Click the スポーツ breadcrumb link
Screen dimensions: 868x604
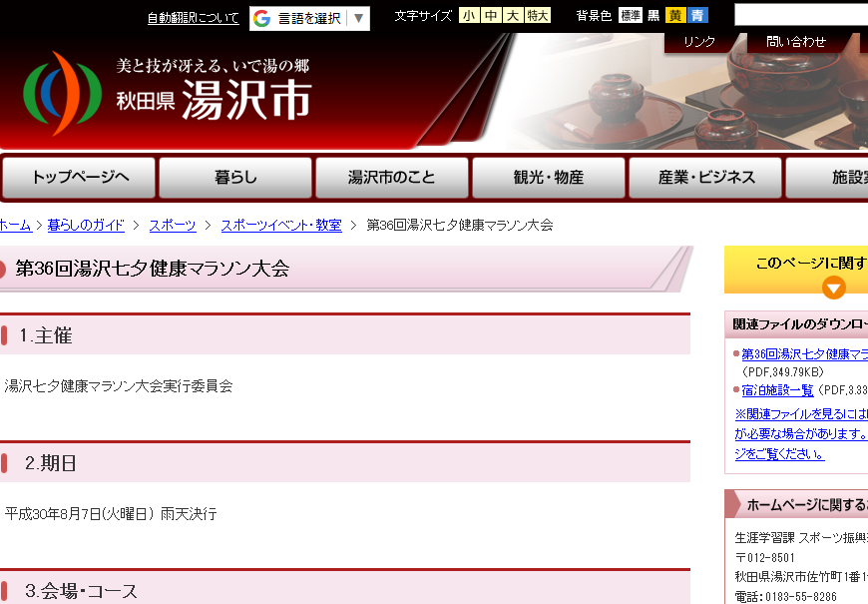173,225
